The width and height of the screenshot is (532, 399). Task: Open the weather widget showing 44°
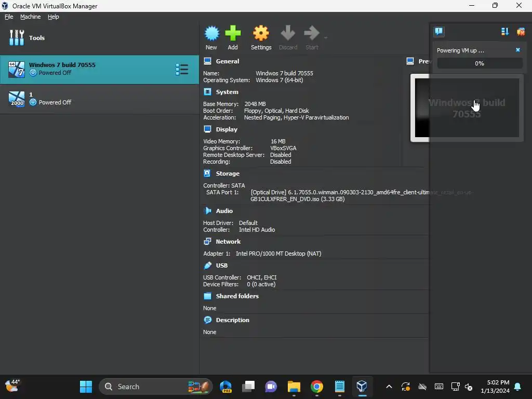tap(12, 386)
